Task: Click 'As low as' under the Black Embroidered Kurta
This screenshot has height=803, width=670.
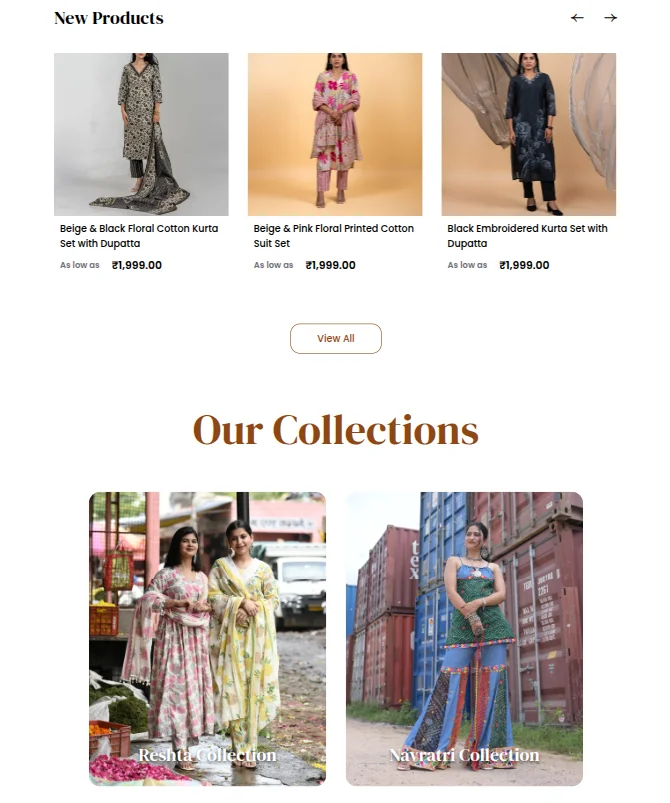Action: (467, 265)
